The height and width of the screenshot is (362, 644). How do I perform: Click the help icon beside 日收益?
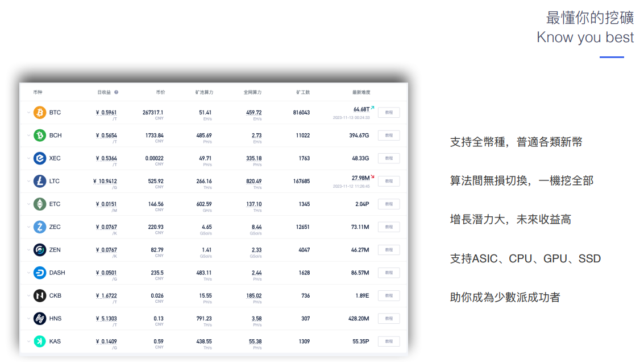[116, 92]
